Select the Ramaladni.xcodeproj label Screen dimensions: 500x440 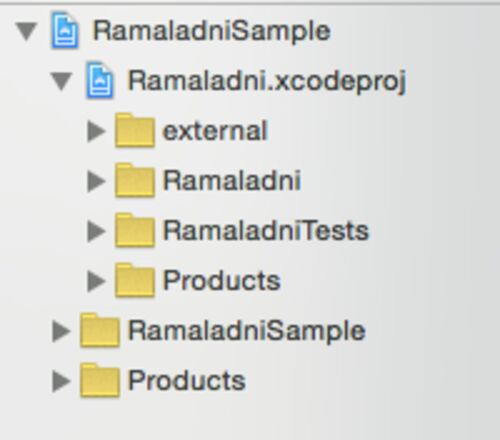click(267, 81)
